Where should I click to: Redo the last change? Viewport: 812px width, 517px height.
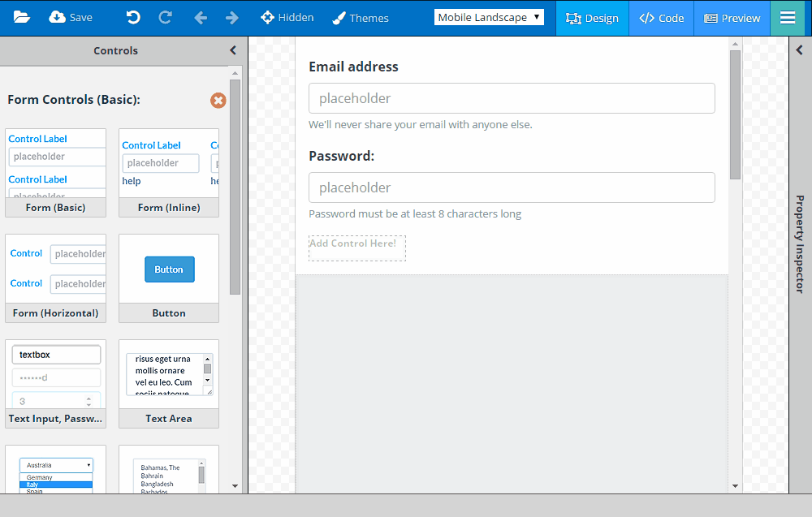click(163, 15)
